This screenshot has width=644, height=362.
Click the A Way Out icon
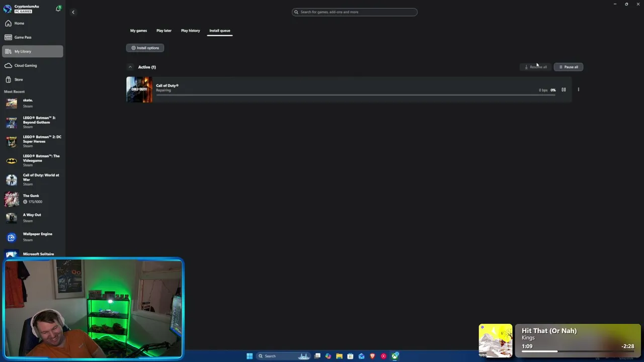(x=12, y=218)
